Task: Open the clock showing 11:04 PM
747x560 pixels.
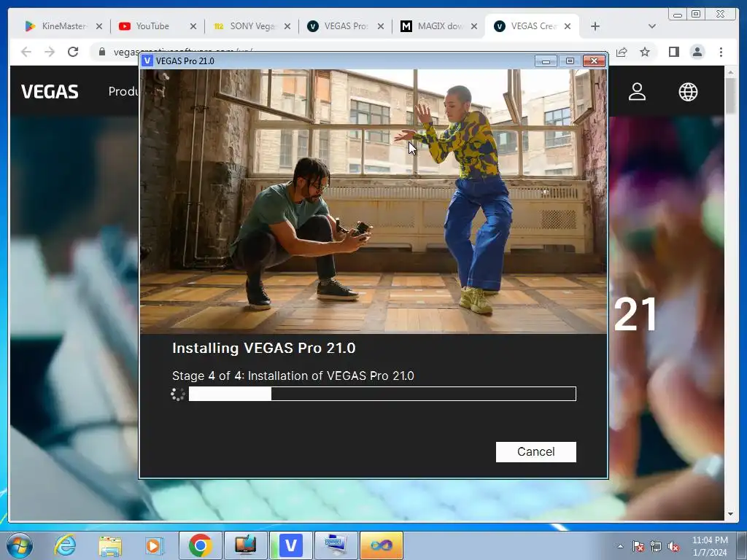Action: coord(710,546)
